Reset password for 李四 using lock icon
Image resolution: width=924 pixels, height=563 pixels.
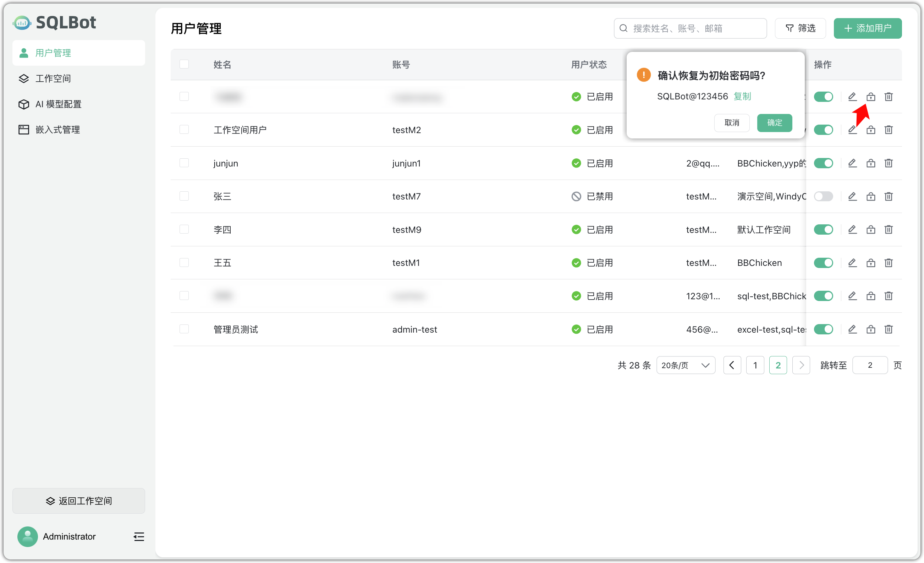[x=871, y=229]
